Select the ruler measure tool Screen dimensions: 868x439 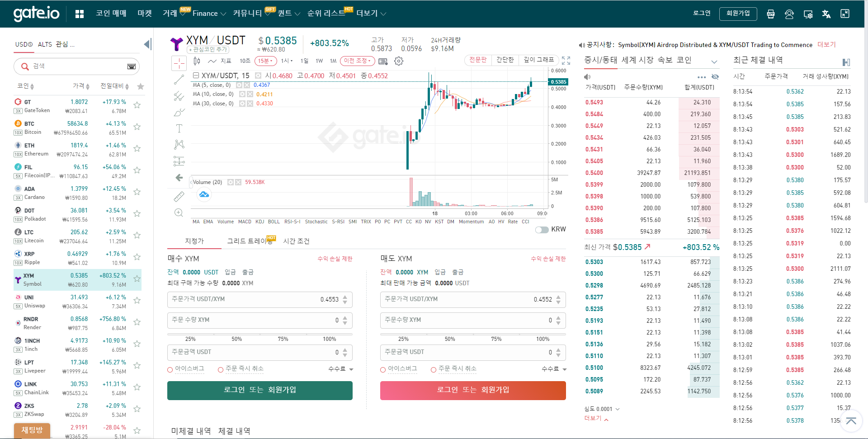point(179,196)
